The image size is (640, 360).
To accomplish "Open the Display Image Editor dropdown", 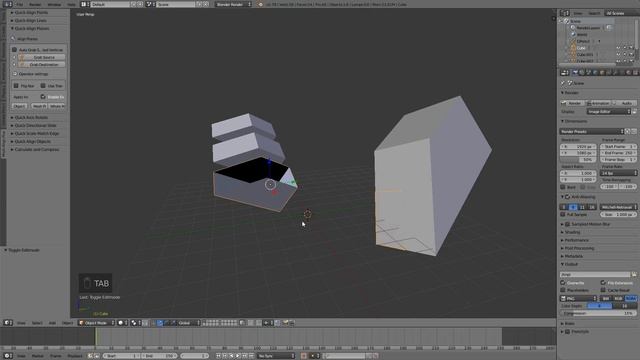I will 609,111.
